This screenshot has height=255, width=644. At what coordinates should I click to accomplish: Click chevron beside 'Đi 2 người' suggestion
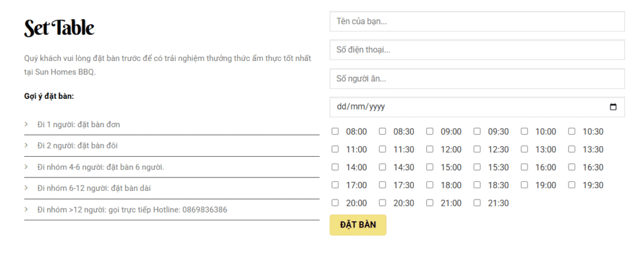pyautogui.click(x=26, y=145)
